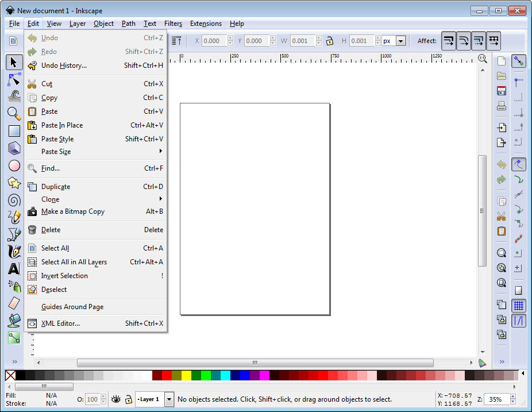Choose Guides Around Page entry
This screenshot has height=412, width=532.
pos(95,307)
